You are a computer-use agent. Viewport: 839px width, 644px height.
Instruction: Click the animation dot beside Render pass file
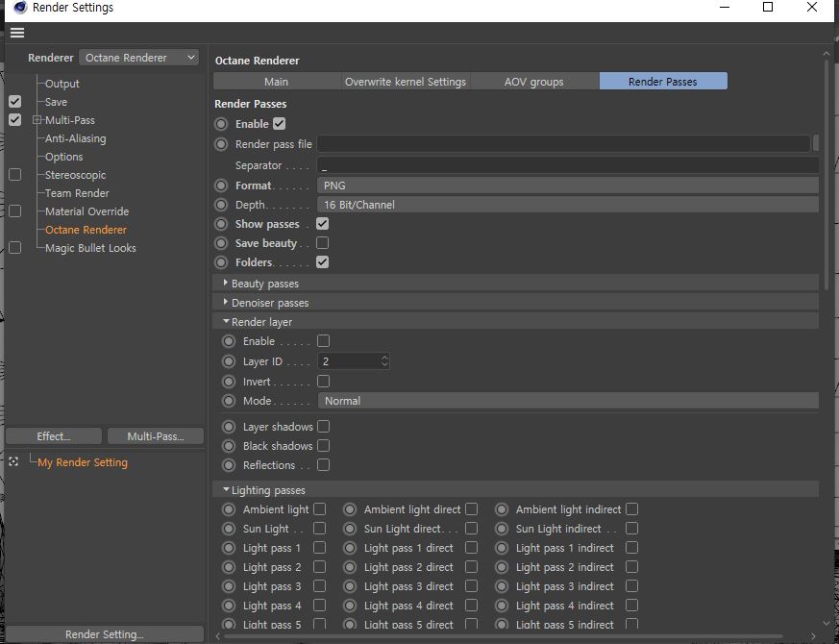pyautogui.click(x=221, y=144)
